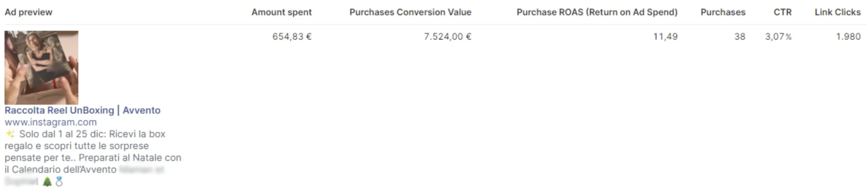Select the CTR column header
This screenshot has width=868, height=195.
click(x=783, y=12)
